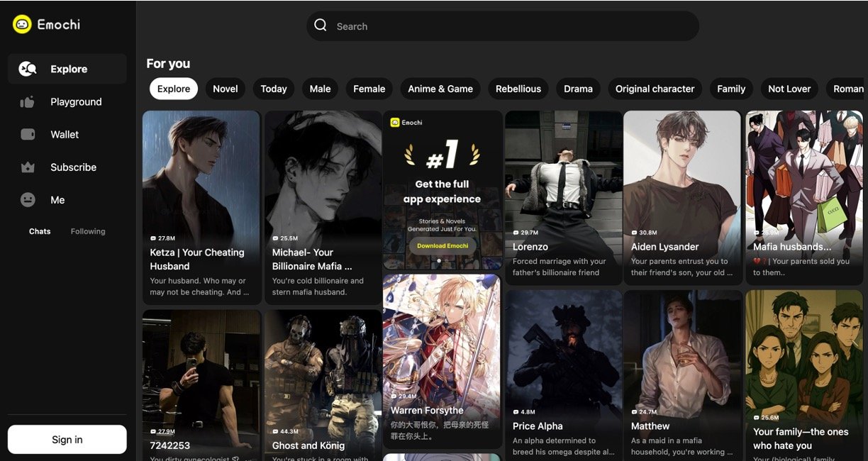Open the Mafia husbands card
The width and height of the screenshot is (868, 461).
(x=803, y=198)
